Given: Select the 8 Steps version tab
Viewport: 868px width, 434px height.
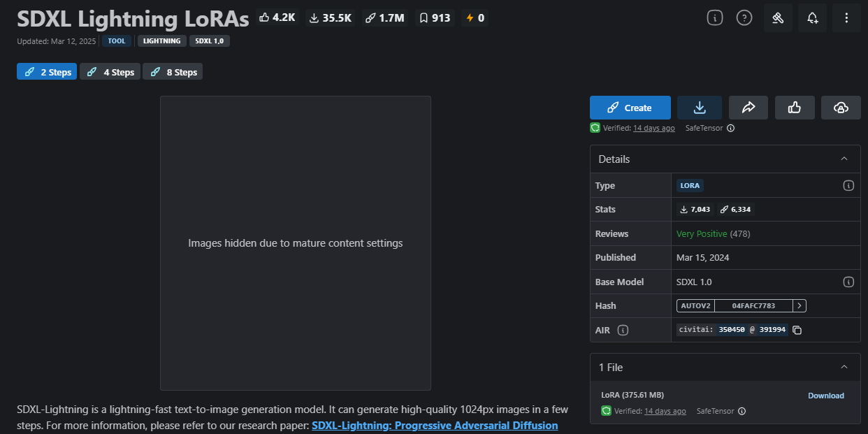Looking at the screenshot, I should [173, 72].
